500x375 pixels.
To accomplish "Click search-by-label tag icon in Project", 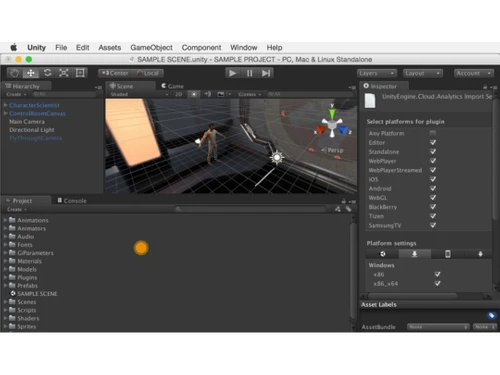I will tap(349, 209).
